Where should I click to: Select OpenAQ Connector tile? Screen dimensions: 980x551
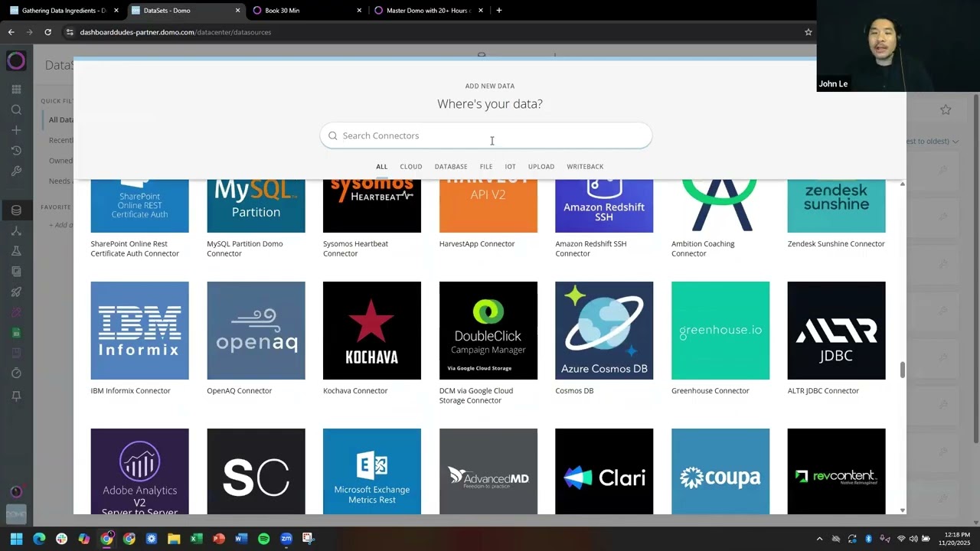[256, 331]
